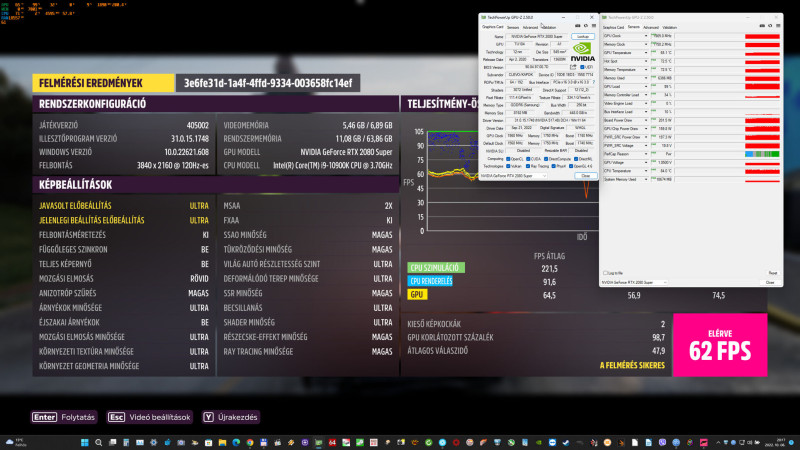Screen dimensions: 800x450
Task: Click the Lookup button in GPU-Z
Action: coord(583,37)
